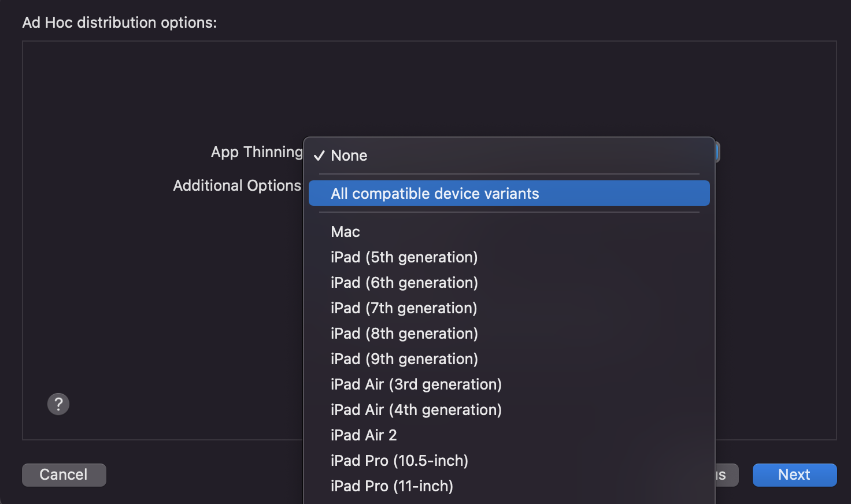Screen dimensions: 851x504
Task: Click the help question mark icon
Action: click(x=58, y=404)
